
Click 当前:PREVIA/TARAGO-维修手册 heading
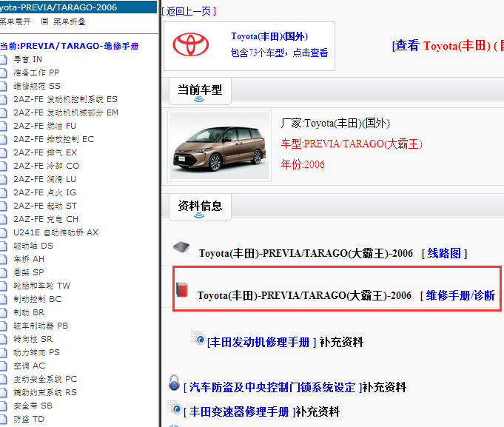(70, 46)
